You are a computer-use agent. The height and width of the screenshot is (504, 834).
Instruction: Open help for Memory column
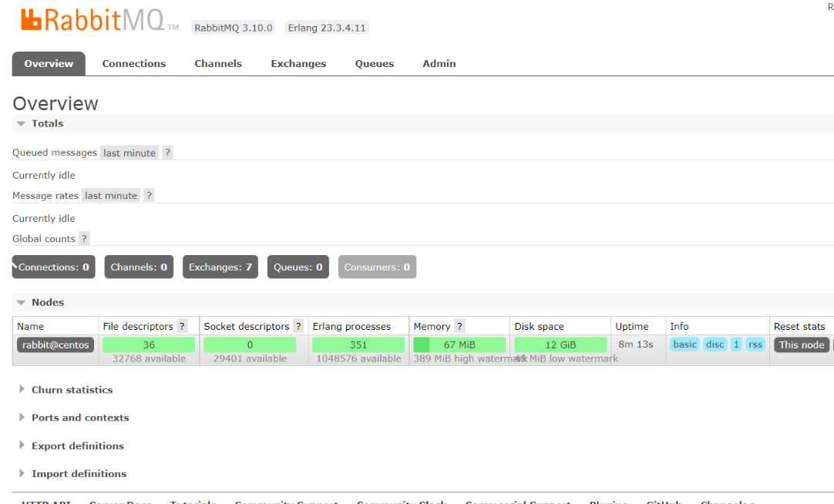[459, 326]
